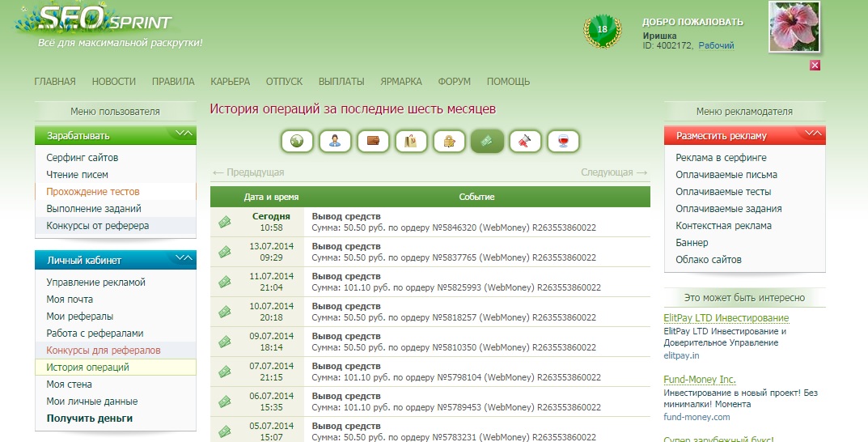Click the red megaphone filter icon
Image resolution: width=868 pixels, height=442 pixels.
[x=525, y=141]
